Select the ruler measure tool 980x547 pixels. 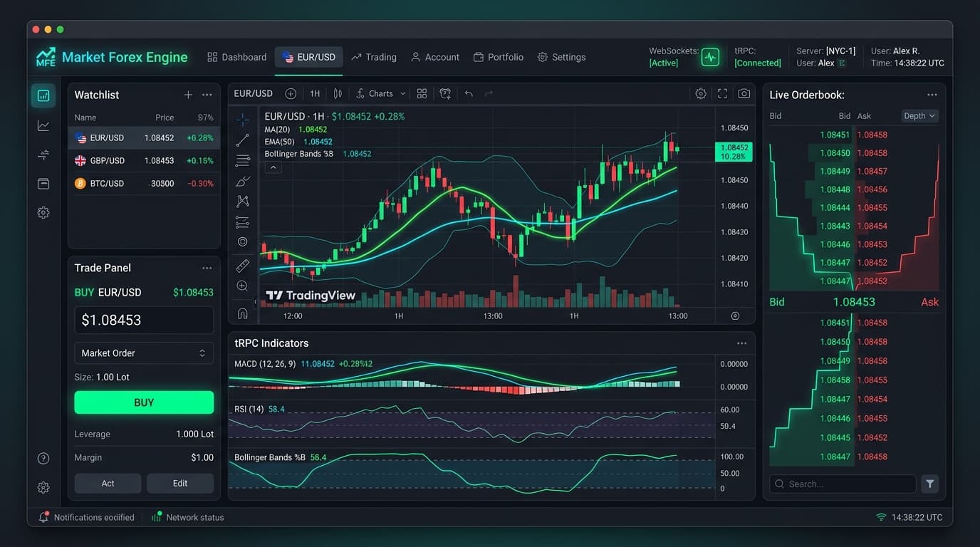coord(243,266)
